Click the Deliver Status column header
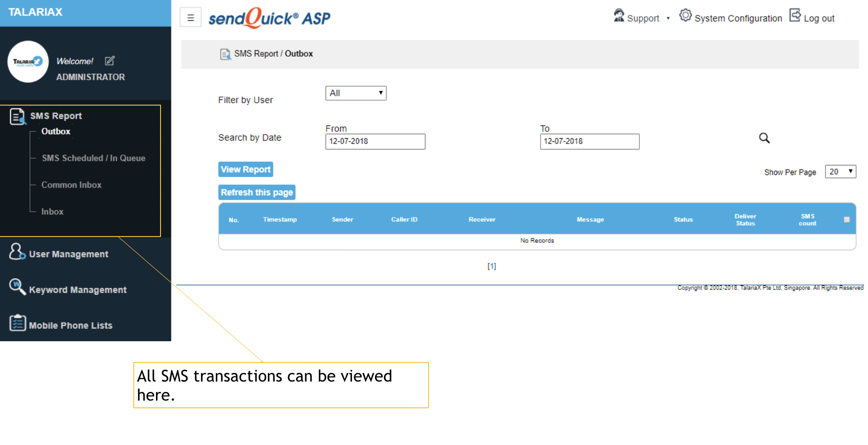 click(745, 220)
